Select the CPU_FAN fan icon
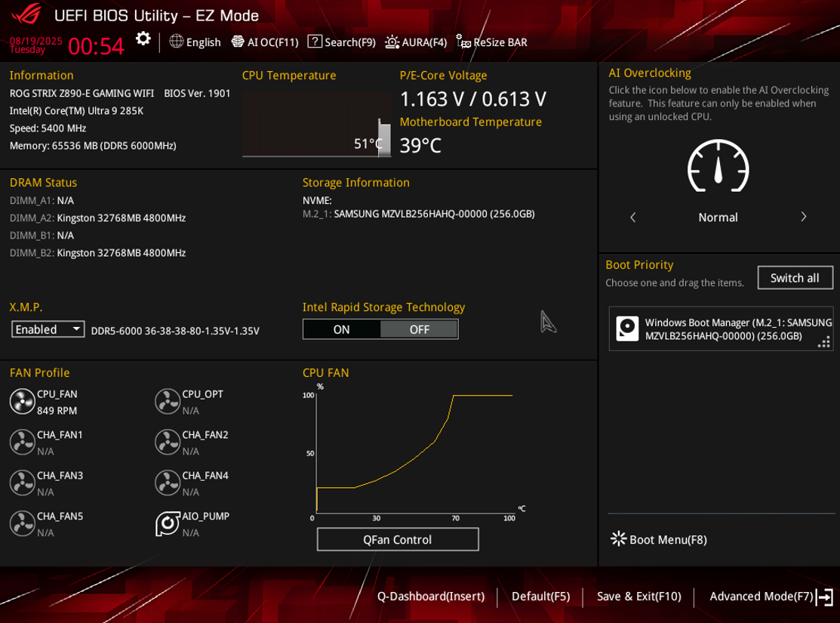The height and width of the screenshot is (623, 840). [x=23, y=402]
